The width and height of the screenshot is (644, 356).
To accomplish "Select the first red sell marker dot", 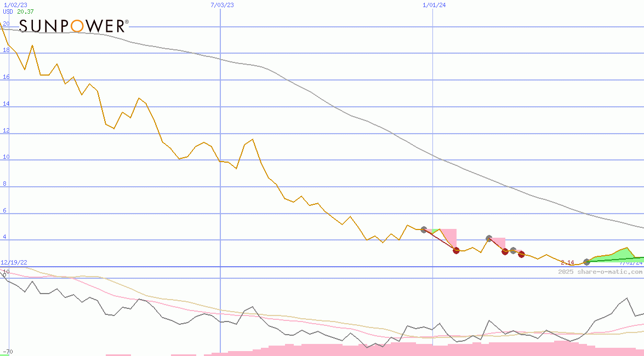I will [455, 251].
